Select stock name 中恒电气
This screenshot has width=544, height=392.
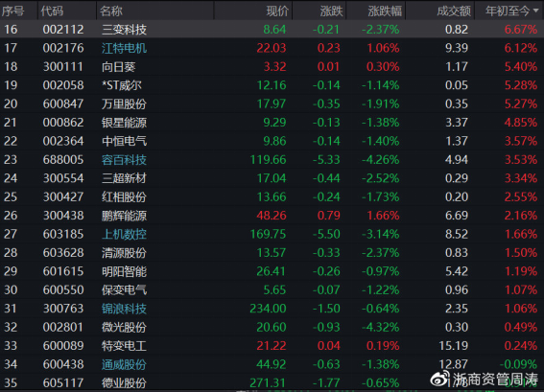[124, 141]
